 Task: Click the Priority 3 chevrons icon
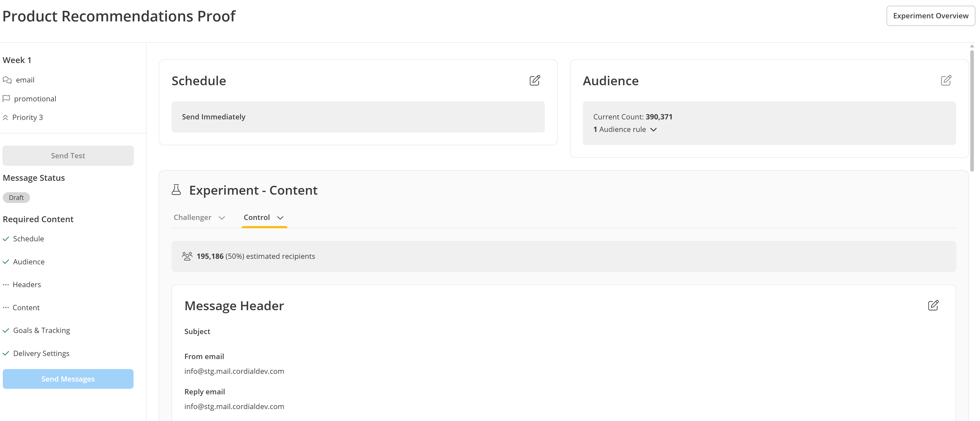5,117
